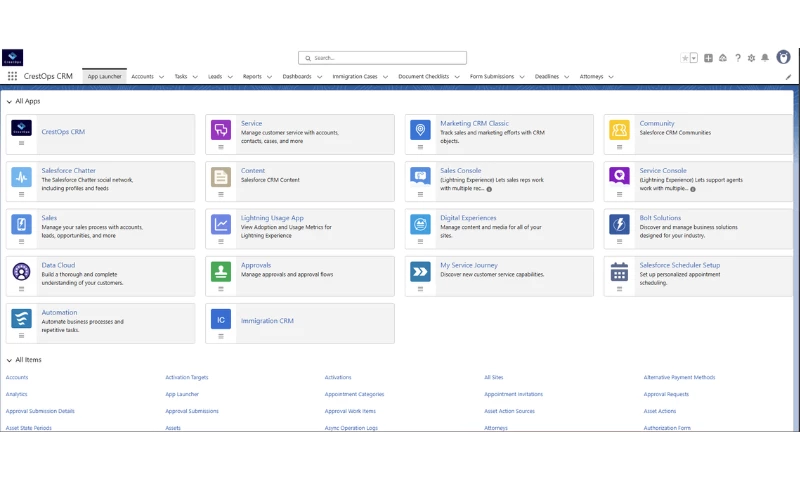
Task: Expand the Accounts tab dropdown chevron
Action: pos(162,76)
